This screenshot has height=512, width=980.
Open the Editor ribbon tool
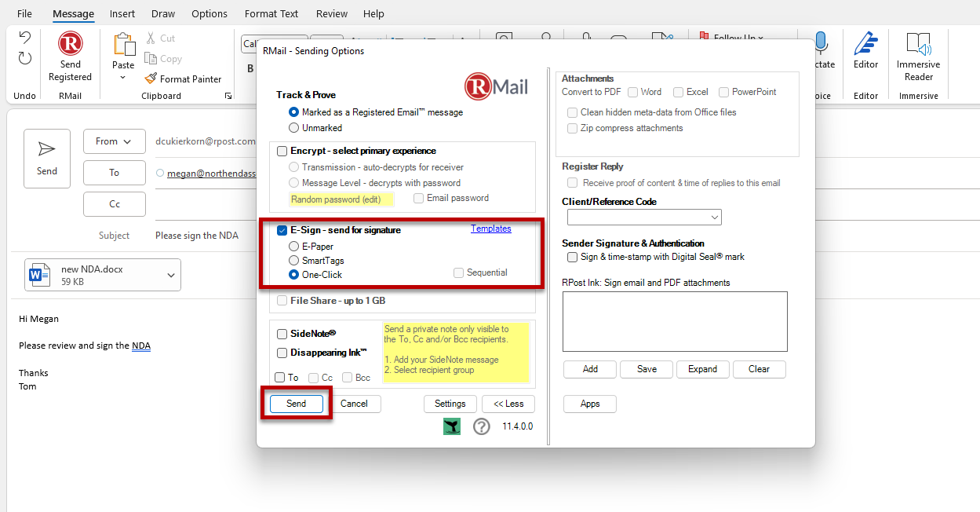pyautogui.click(x=866, y=57)
